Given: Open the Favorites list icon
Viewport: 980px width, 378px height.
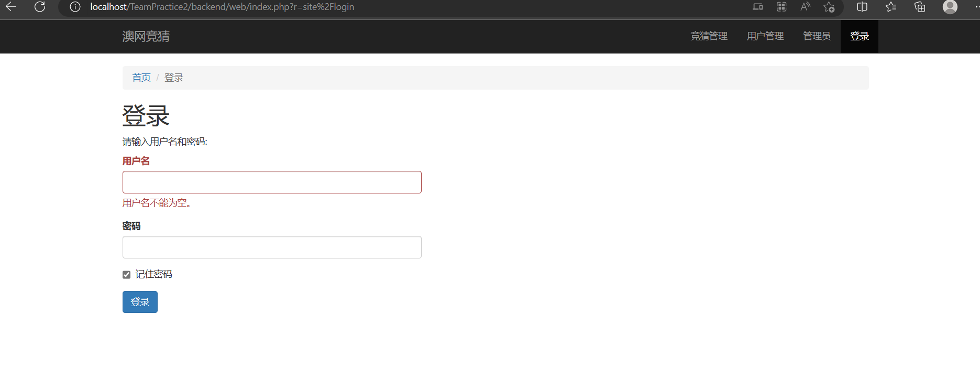Looking at the screenshot, I should pyautogui.click(x=891, y=7).
